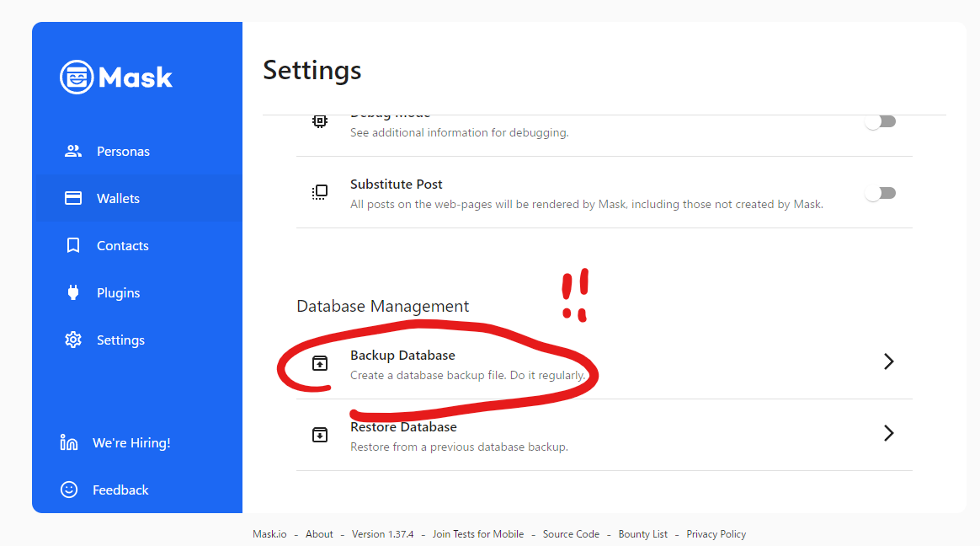Click 'Create a database backup file' description

click(467, 375)
